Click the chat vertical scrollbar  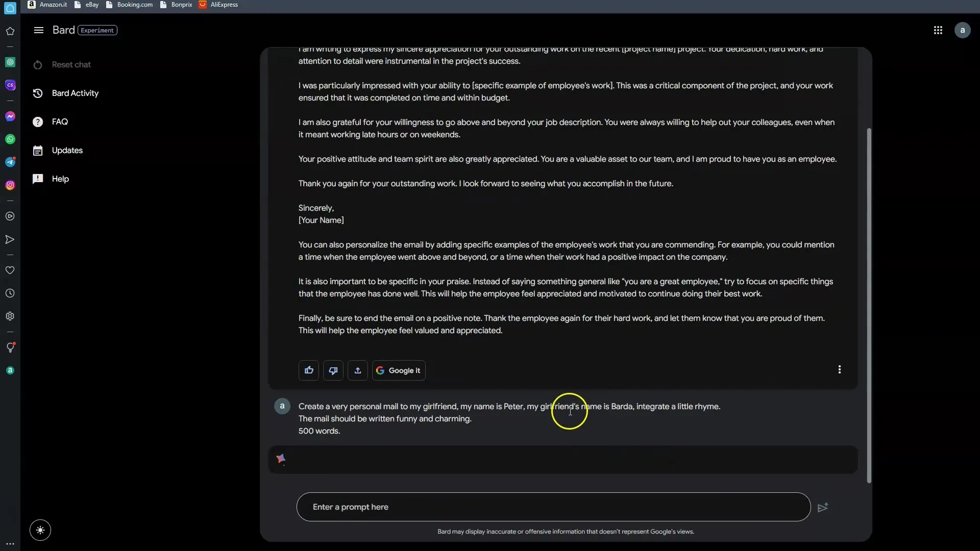click(x=869, y=305)
